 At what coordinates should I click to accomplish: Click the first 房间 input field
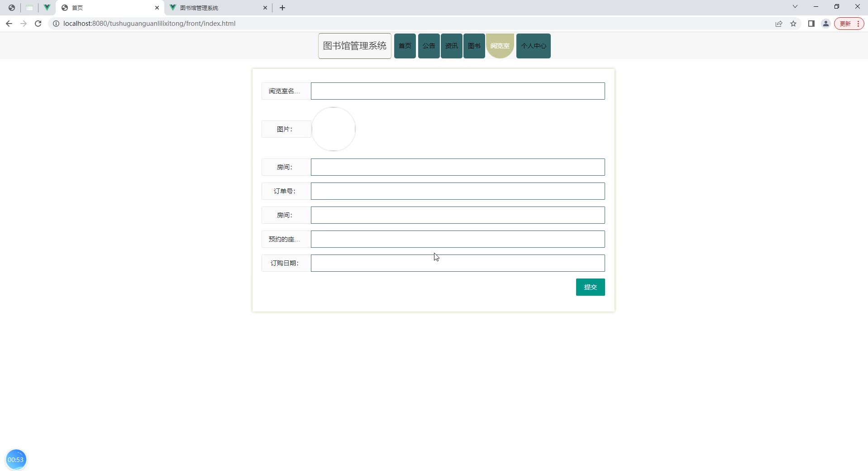pos(458,167)
